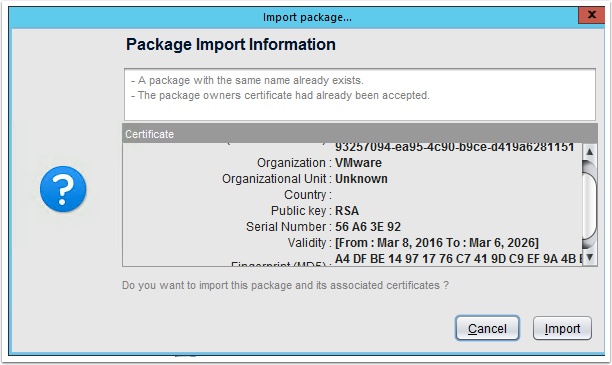Select the Organizational Unit Unknown value
The image size is (612, 365).
(361, 179)
